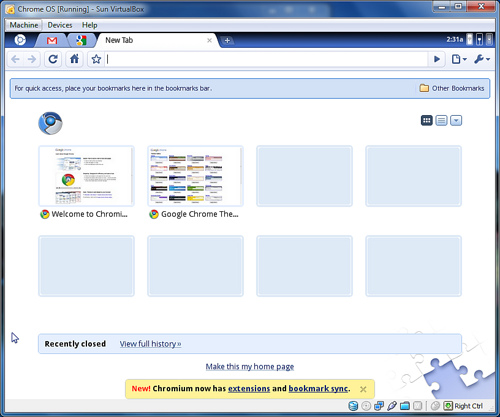Click the VirtualBox network adapter icon
The height and width of the screenshot is (417, 500).
coord(379,406)
